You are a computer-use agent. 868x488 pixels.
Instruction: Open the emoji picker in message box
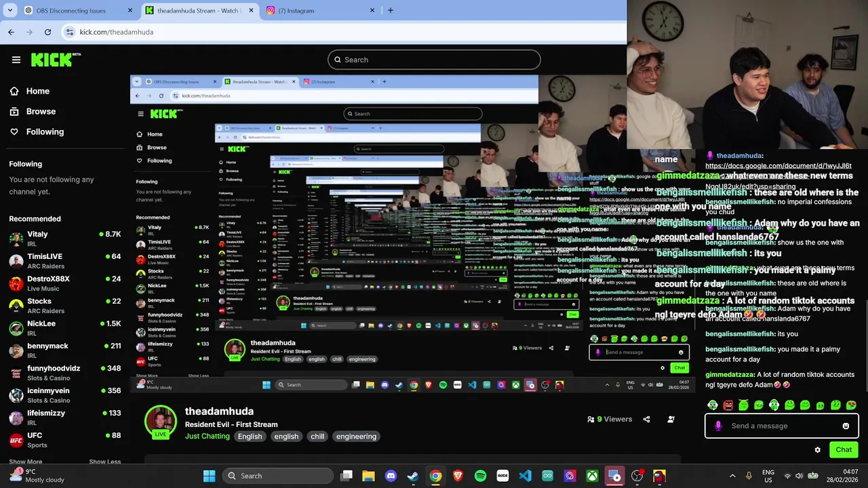tap(846, 426)
